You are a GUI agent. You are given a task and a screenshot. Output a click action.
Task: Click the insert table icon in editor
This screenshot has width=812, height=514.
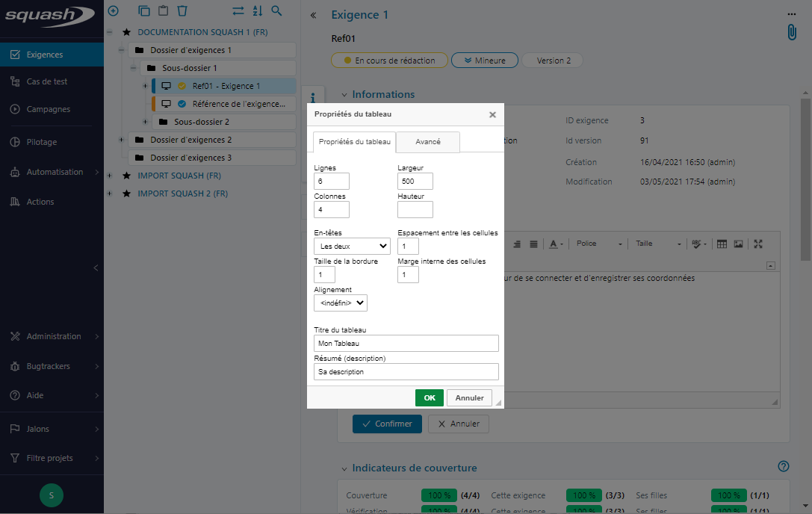point(722,244)
